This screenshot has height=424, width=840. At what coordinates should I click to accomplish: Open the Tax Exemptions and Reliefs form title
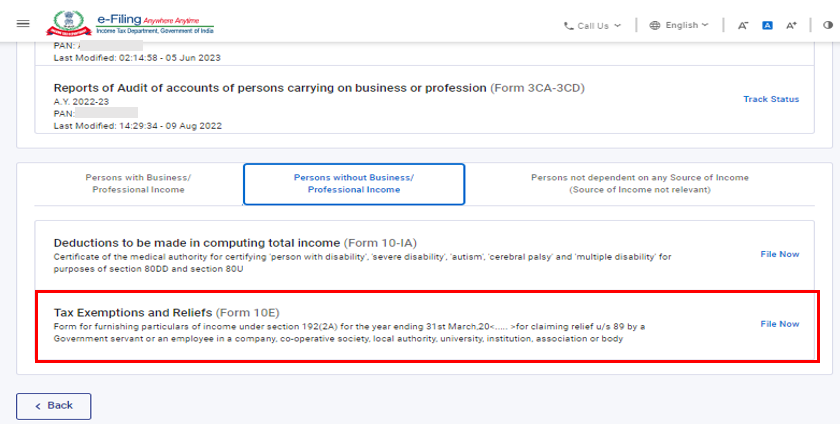pos(166,313)
